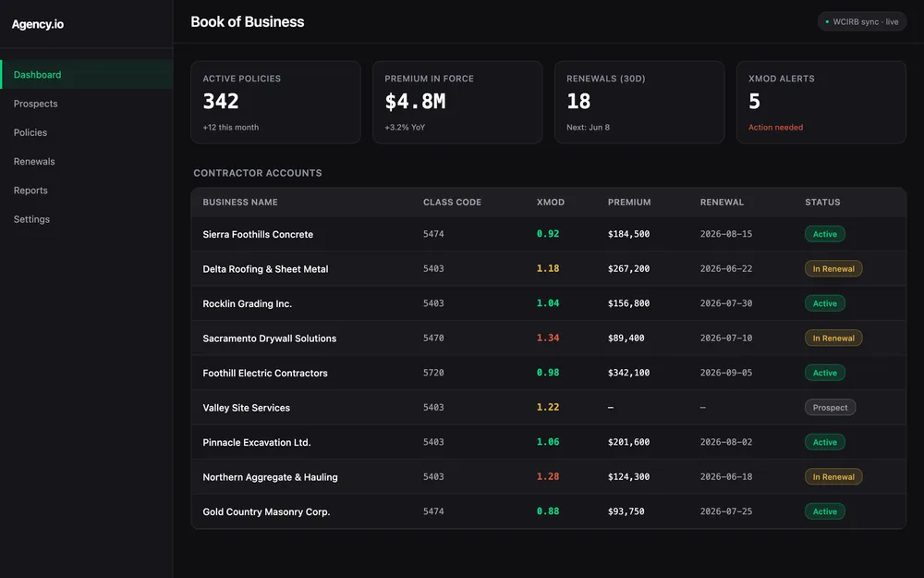Click XMOD value 1.18
This screenshot has width=924, height=578.
tap(548, 268)
